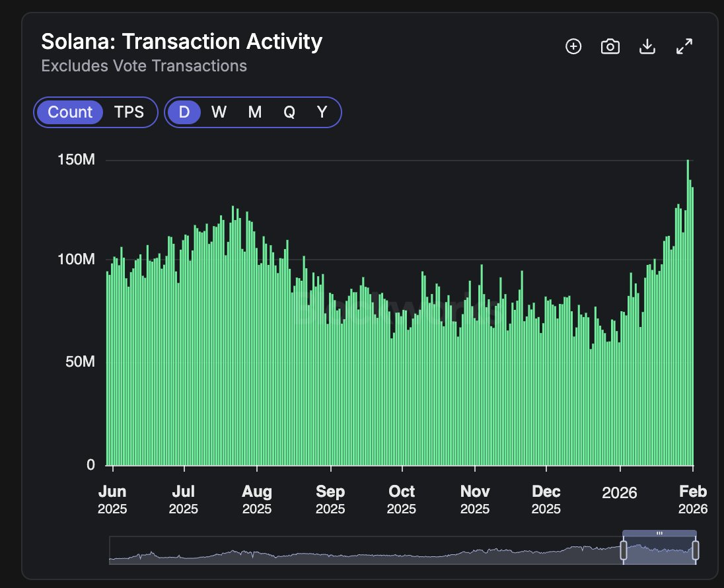
Task: Switch to the M monthly interval
Action: click(254, 112)
